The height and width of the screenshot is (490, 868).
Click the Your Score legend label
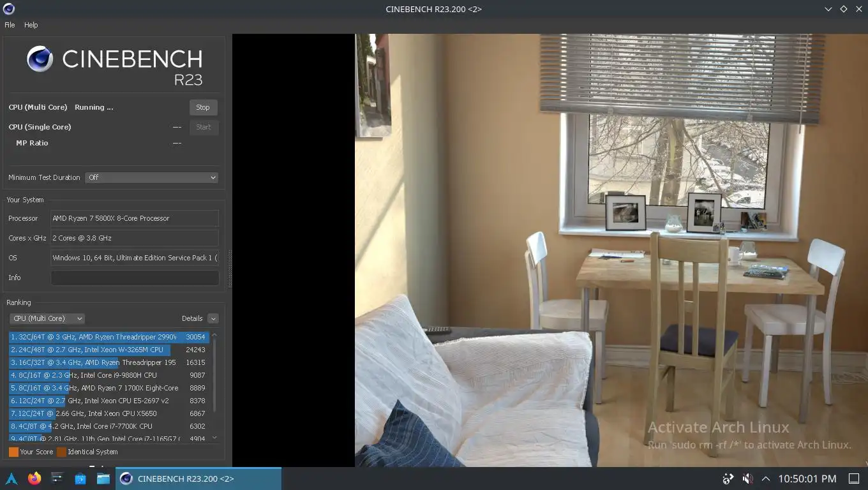(x=36, y=452)
